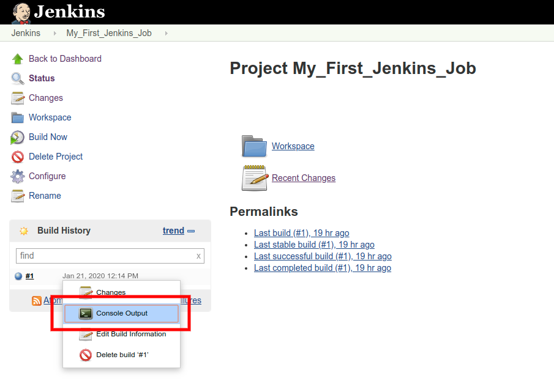The width and height of the screenshot is (554, 392).
Task: Click the Jenkins butler logo
Action: click(21, 13)
